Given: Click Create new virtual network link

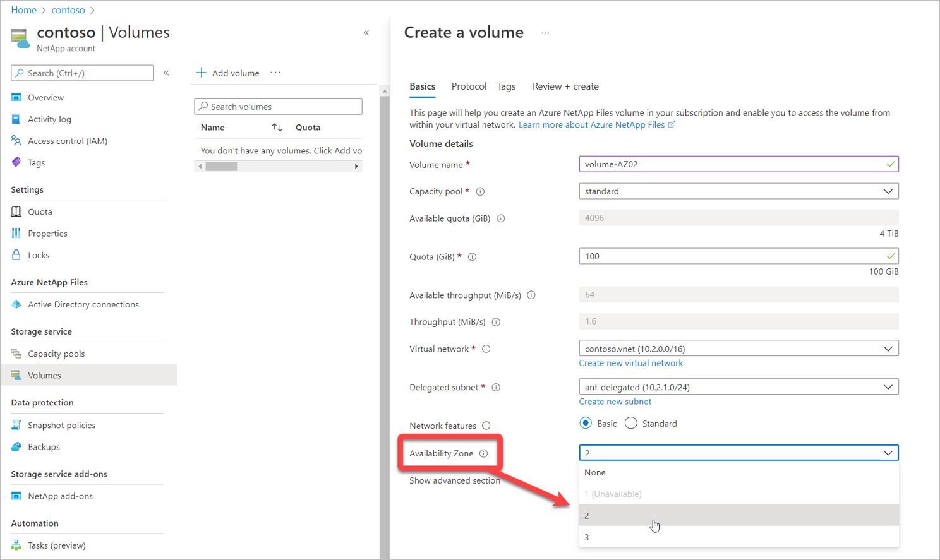Looking at the screenshot, I should (x=631, y=363).
